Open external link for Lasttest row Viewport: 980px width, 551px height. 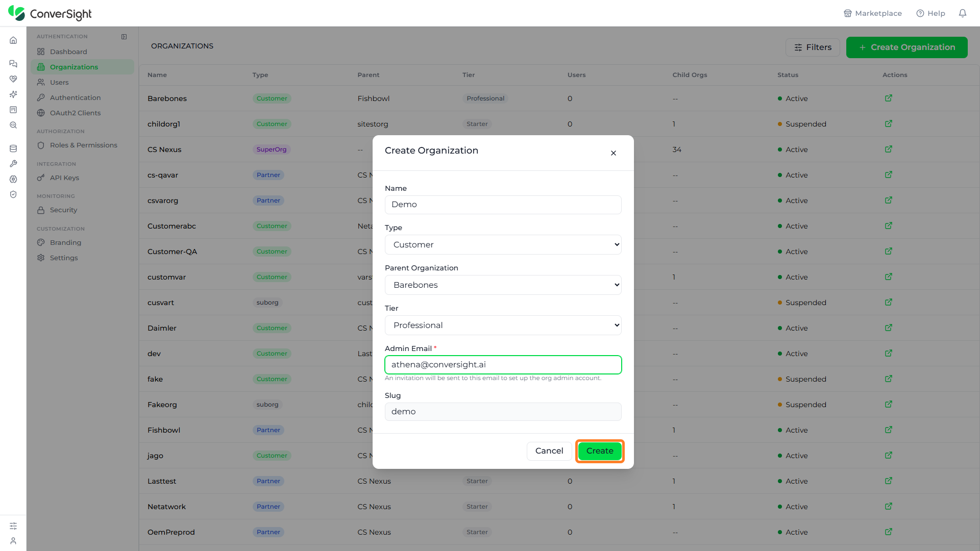[889, 481]
